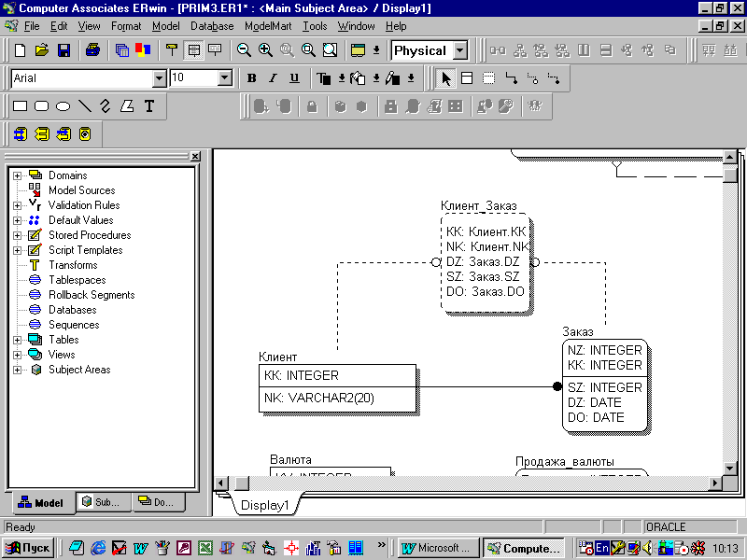
Task: Select the rounded rectangle drawing shape
Action: [x=41, y=106]
